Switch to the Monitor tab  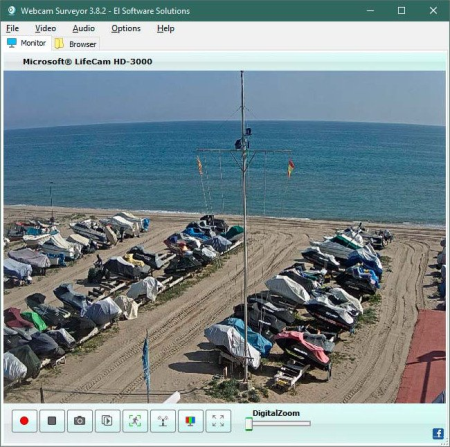26,43
